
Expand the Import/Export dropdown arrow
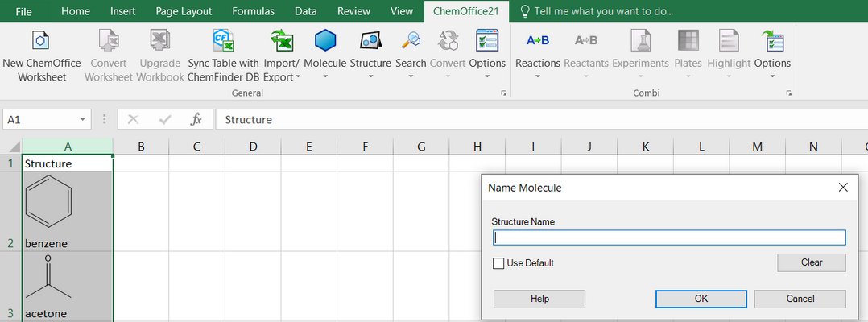point(299,77)
